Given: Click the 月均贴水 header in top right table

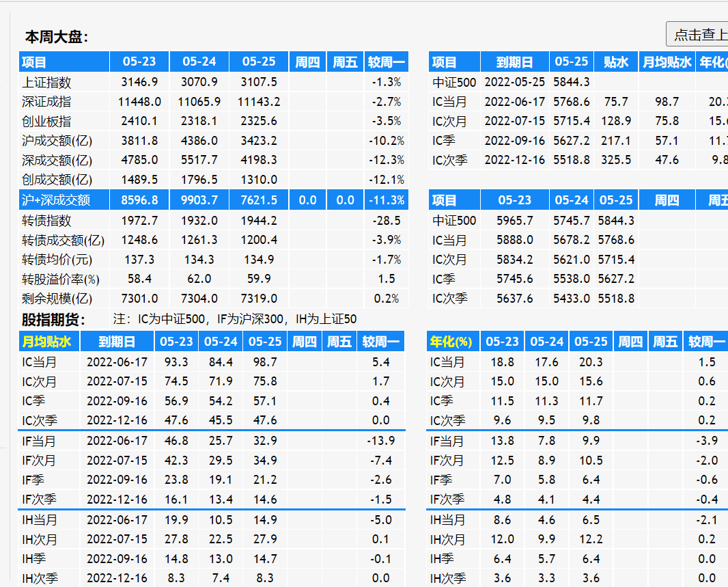Looking at the screenshot, I should click(667, 62).
